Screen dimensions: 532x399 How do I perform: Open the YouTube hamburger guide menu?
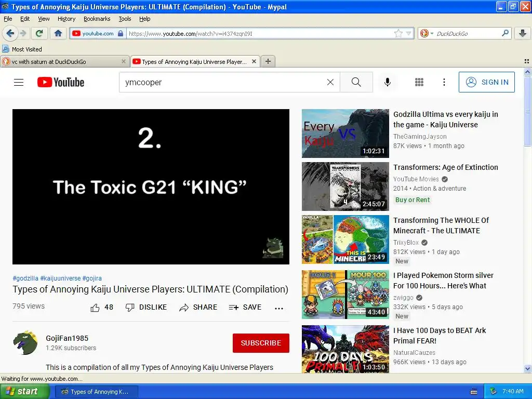[19, 82]
